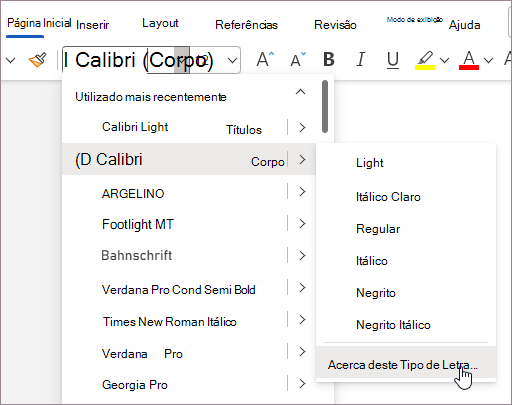Decrease font size with the smaller A icon
Image resolution: width=512 pixels, height=405 pixels.
tap(298, 60)
